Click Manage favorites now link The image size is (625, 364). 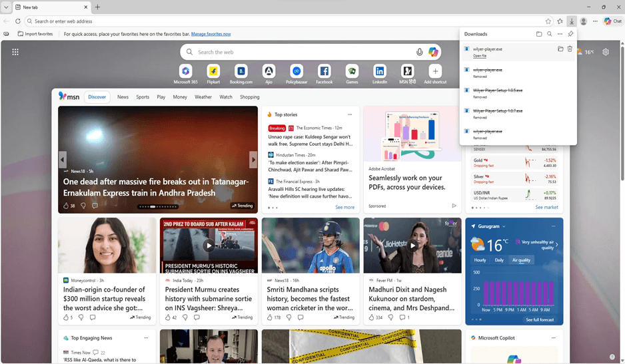click(x=211, y=34)
